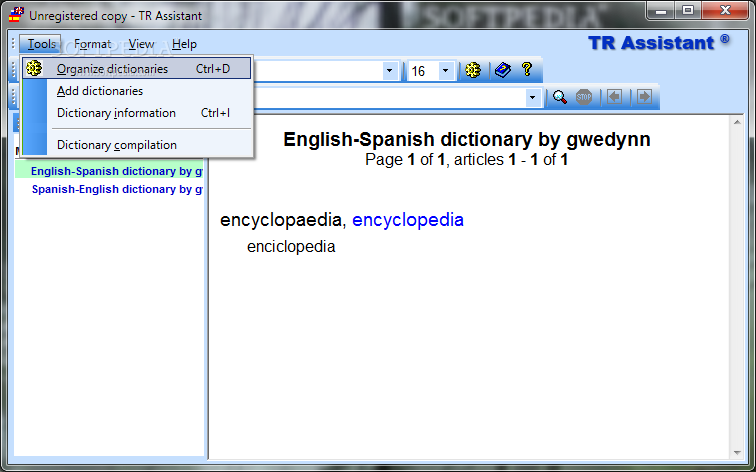Click the scrollbar up arrow in article pane

pyautogui.click(x=737, y=122)
